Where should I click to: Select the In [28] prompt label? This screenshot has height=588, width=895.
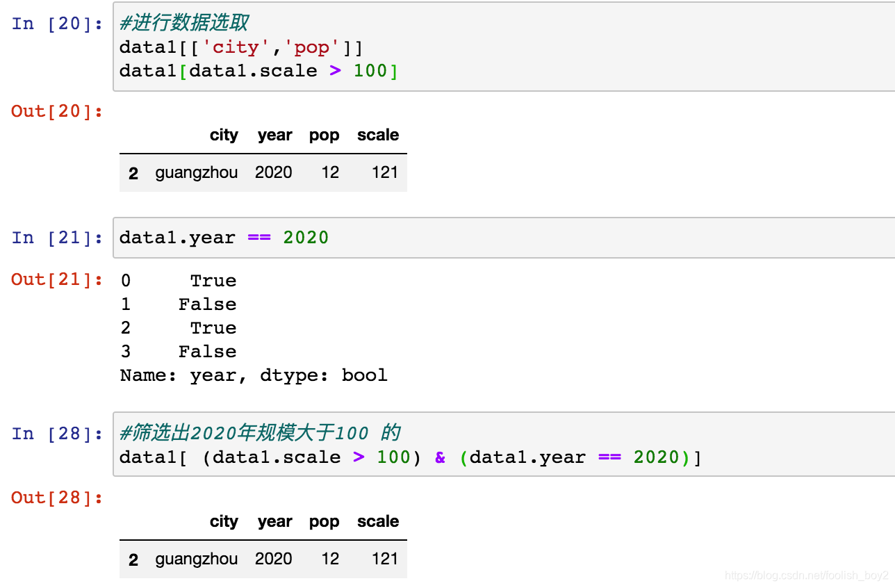click(57, 434)
